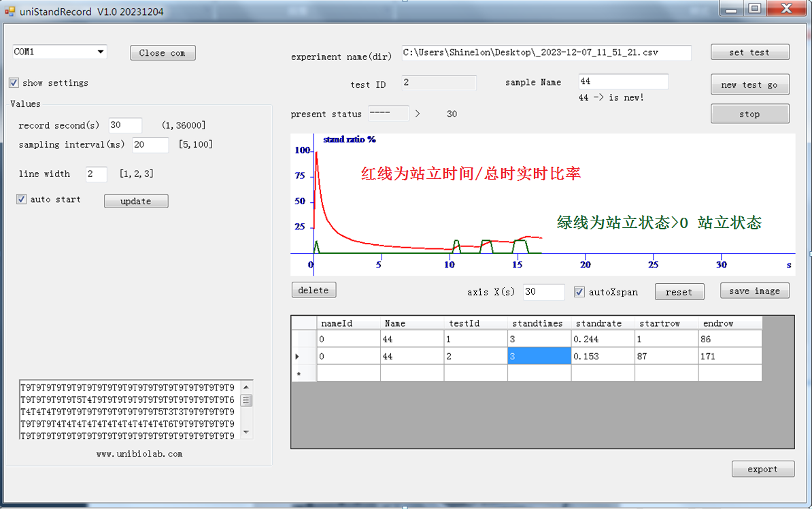This screenshot has width=812, height=509.
Task: Toggle the auto start checkbox
Action: coord(21,199)
